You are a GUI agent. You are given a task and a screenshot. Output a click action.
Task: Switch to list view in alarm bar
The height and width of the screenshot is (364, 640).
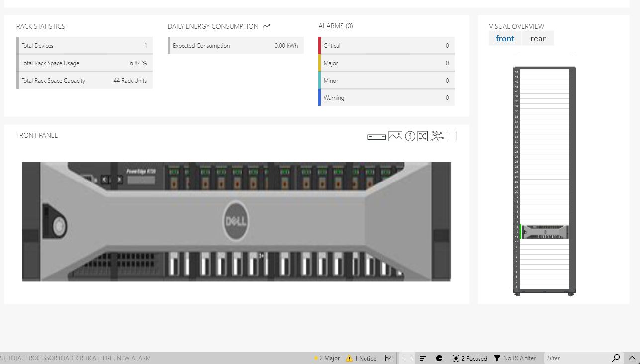click(x=407, y=358)
